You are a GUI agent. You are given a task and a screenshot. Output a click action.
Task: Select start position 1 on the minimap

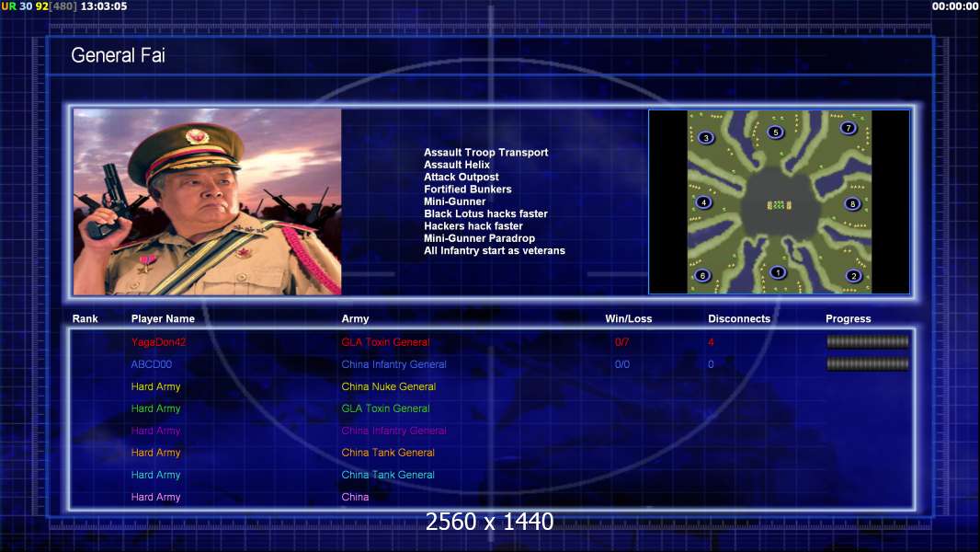pyautogui.click(x=778, y=272)
